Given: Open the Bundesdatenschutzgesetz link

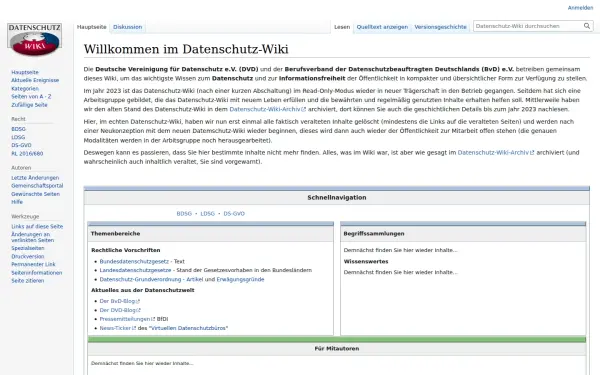Looking at the screenshot, I should coord(134,261).
